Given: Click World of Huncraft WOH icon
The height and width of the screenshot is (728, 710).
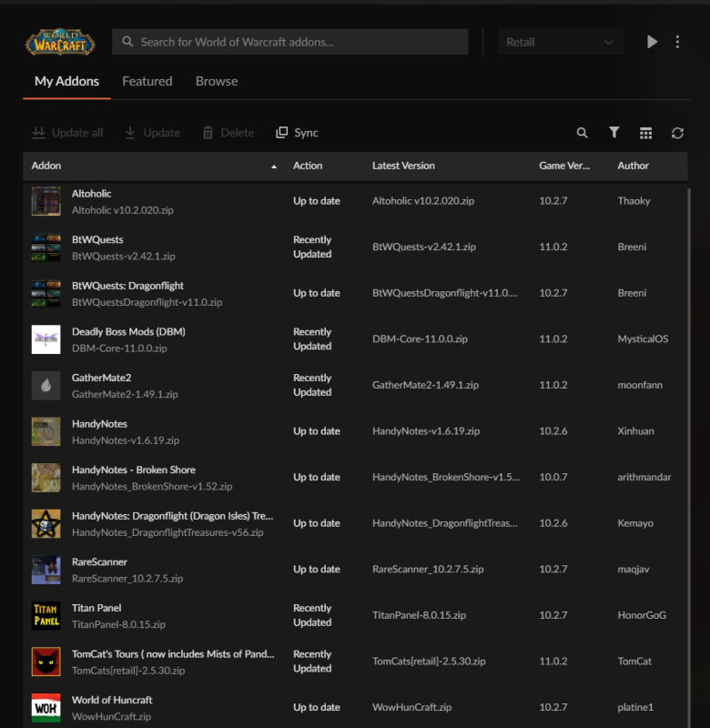Looking at the screenshot, I should tap(46, 708).
